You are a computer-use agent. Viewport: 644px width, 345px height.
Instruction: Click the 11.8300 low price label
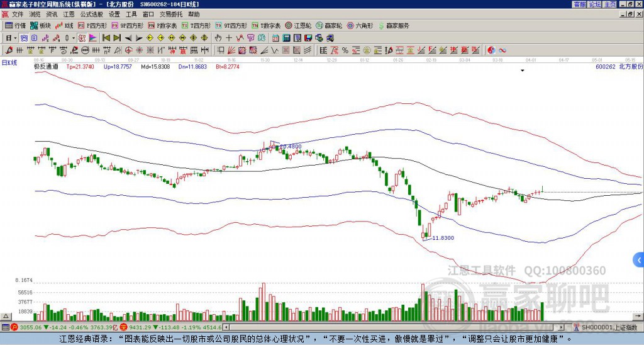click(x=443, y=238)
